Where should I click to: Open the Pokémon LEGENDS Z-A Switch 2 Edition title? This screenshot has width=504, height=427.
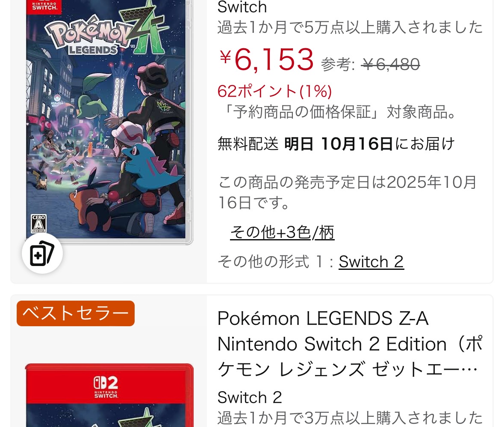click(350, 344)
